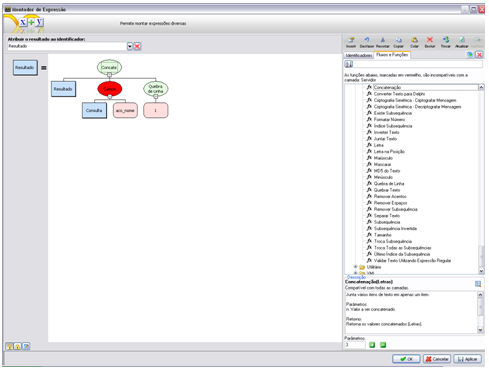The image size is (489, 368).
Task: Click the functions filter text field
Action: pyautogui.click(x=418, y=64)
